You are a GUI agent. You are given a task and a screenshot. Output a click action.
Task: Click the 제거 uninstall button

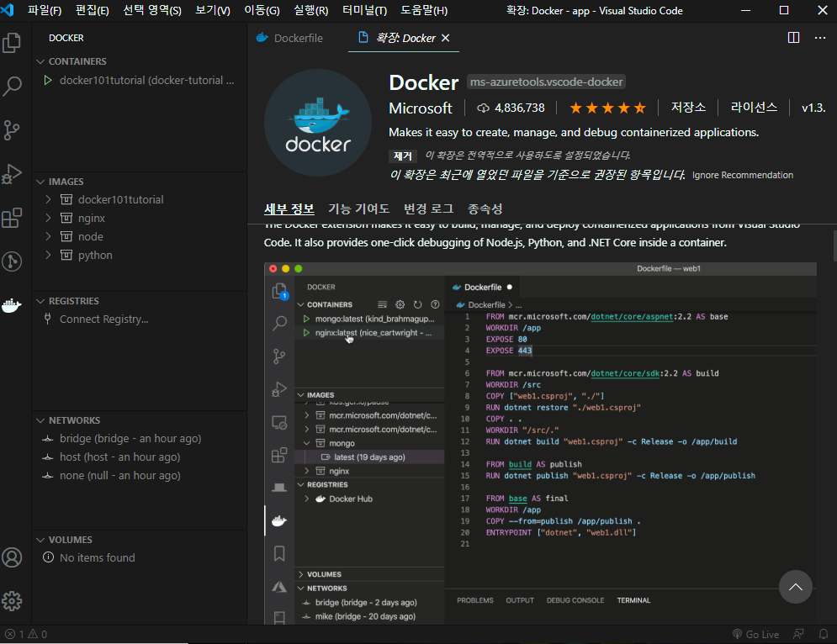(x=402, y=156)
